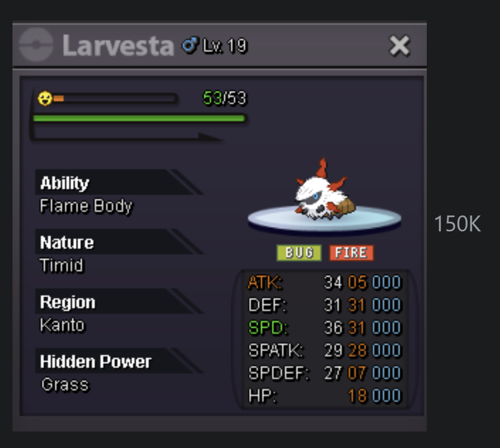
Task: Click the Flame Body ability text
Action: [x=86, y=206]
